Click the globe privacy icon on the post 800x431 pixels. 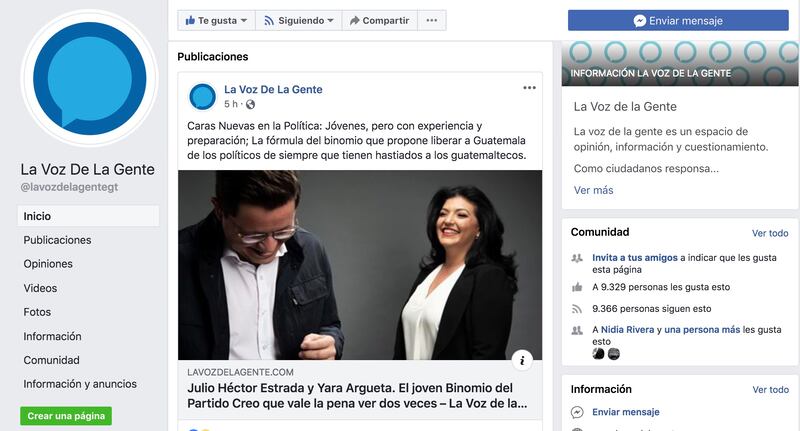point(250,105)
